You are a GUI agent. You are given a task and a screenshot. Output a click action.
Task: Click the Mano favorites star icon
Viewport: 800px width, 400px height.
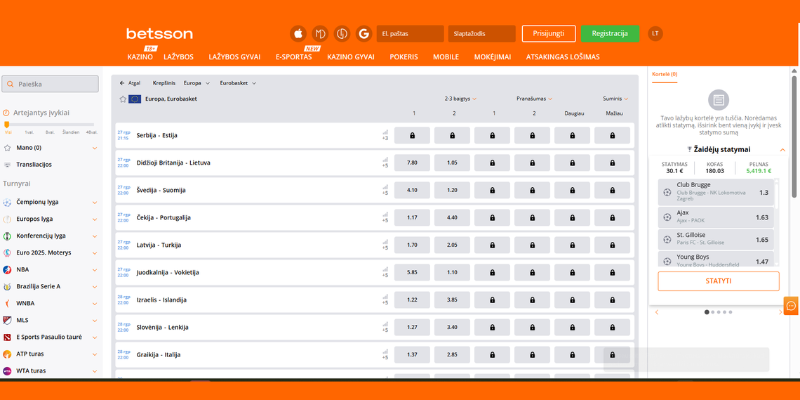7,148
